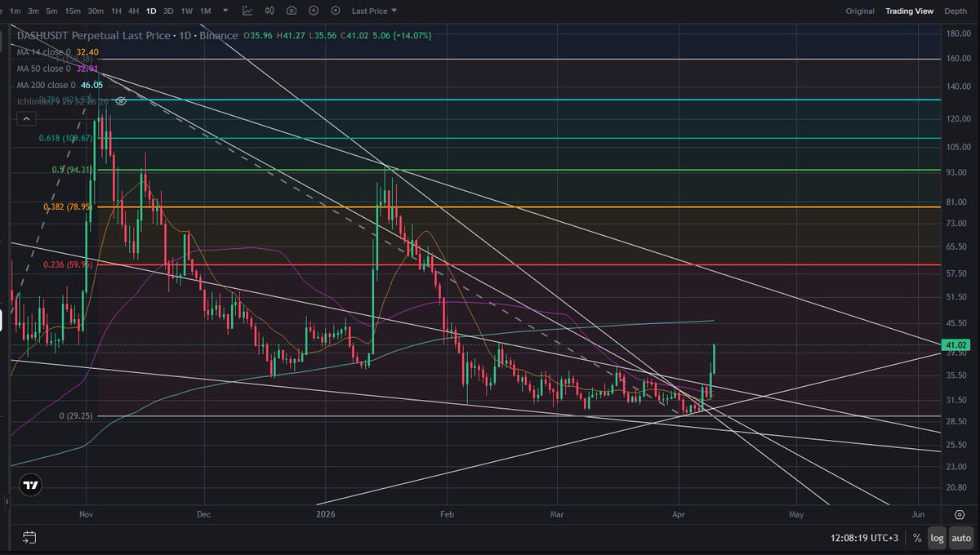
Task: Open the Depth chart tab
Action: pos(955,11)
